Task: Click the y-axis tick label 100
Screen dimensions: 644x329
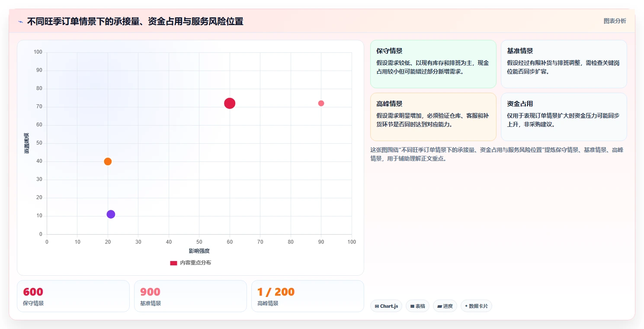Action: coord(38,52)
